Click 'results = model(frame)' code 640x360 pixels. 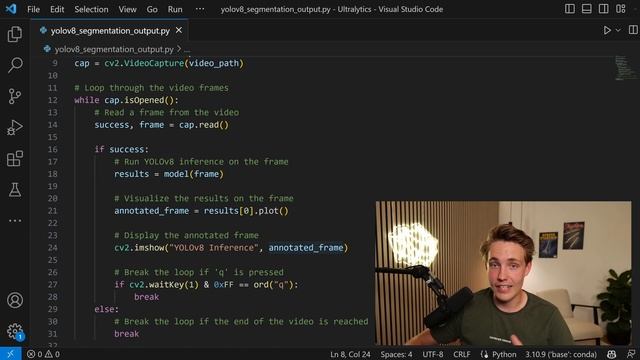click(169, 174)
